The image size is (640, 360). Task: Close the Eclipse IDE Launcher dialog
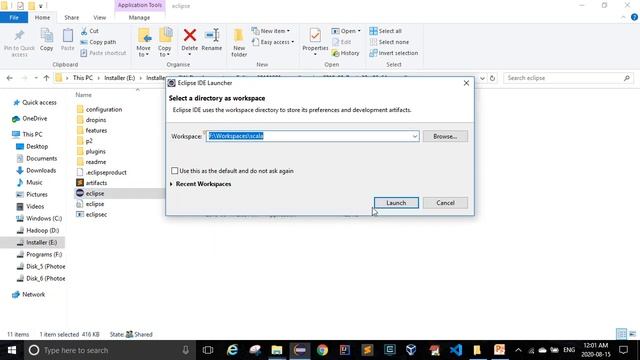pyautogui.click(x=466, y=83)
